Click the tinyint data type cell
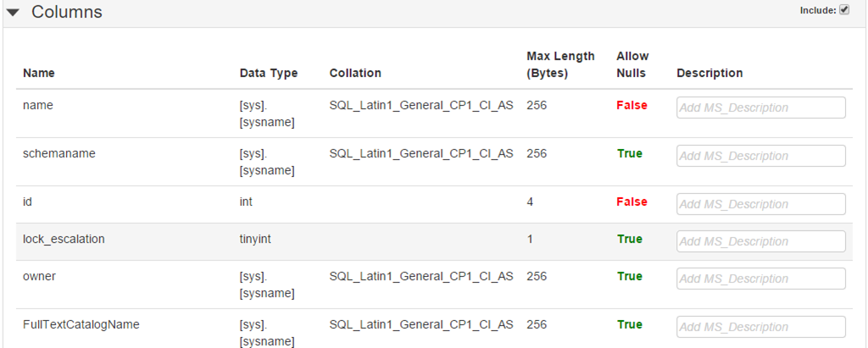This screenshot has height=348, width=868. coord(255,239)
